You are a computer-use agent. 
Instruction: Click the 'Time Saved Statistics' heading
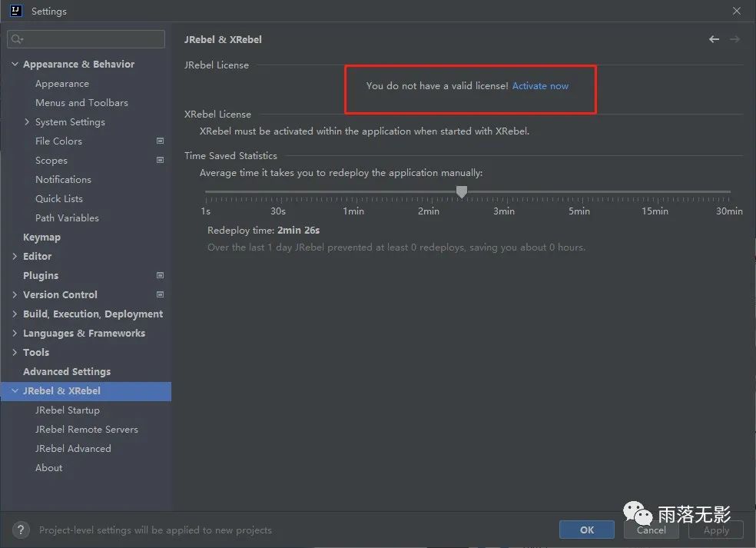click(230, 156)
